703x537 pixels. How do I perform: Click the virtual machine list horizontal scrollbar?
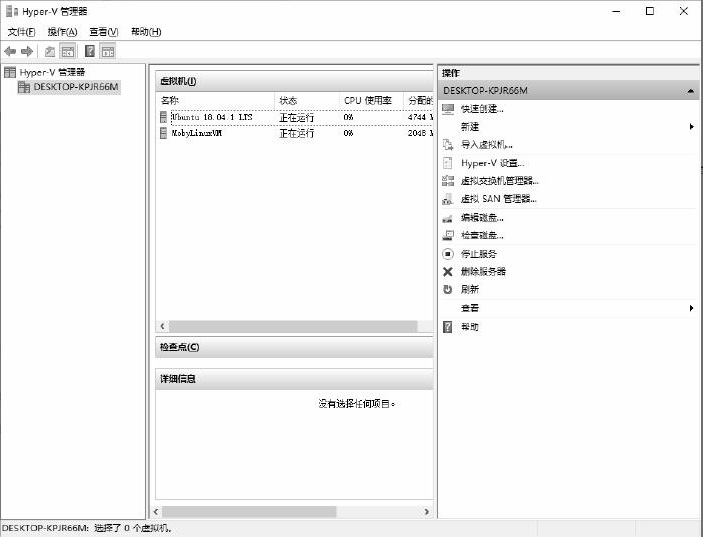coord(293,326)
